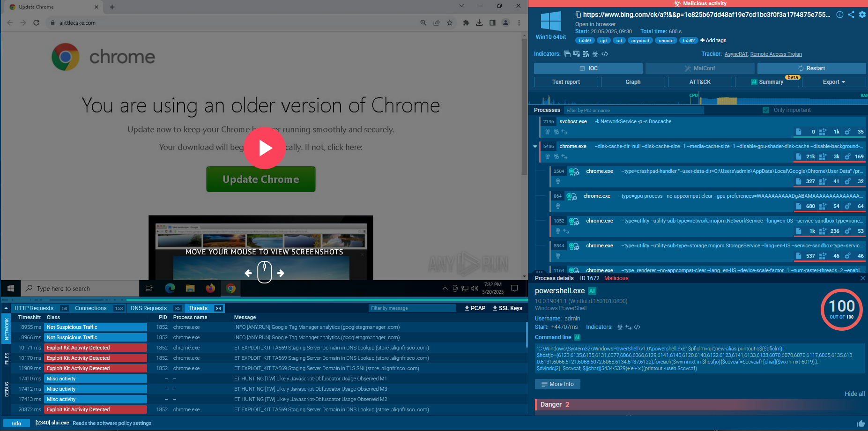Click the Remote Access Trojan tracker link
This screenshot has height=431, width=868.
776,54
